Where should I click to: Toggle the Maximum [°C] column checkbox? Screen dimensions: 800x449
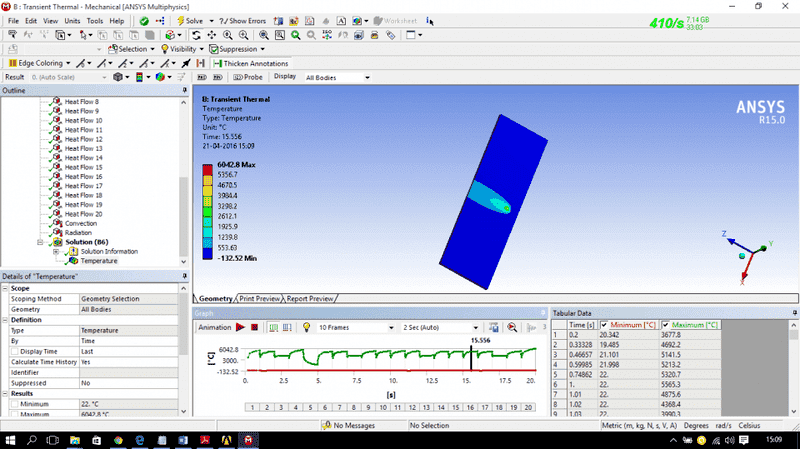(x=667, y=325)
